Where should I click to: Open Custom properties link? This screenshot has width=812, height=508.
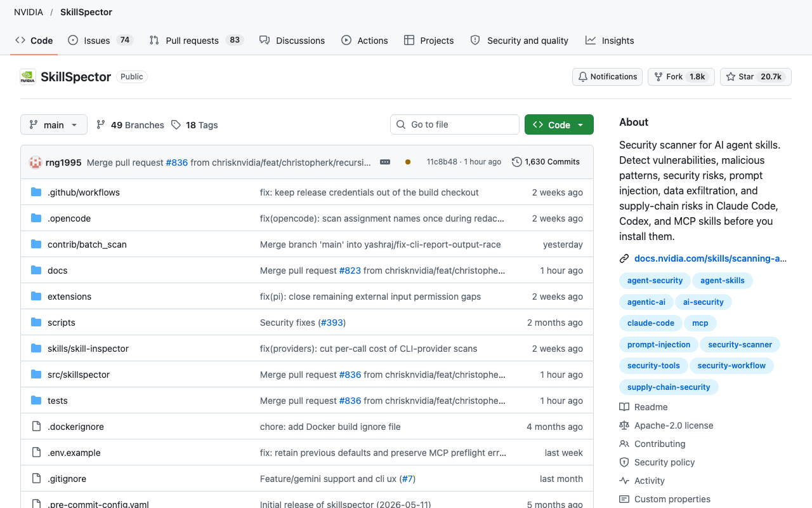[672, 499]
